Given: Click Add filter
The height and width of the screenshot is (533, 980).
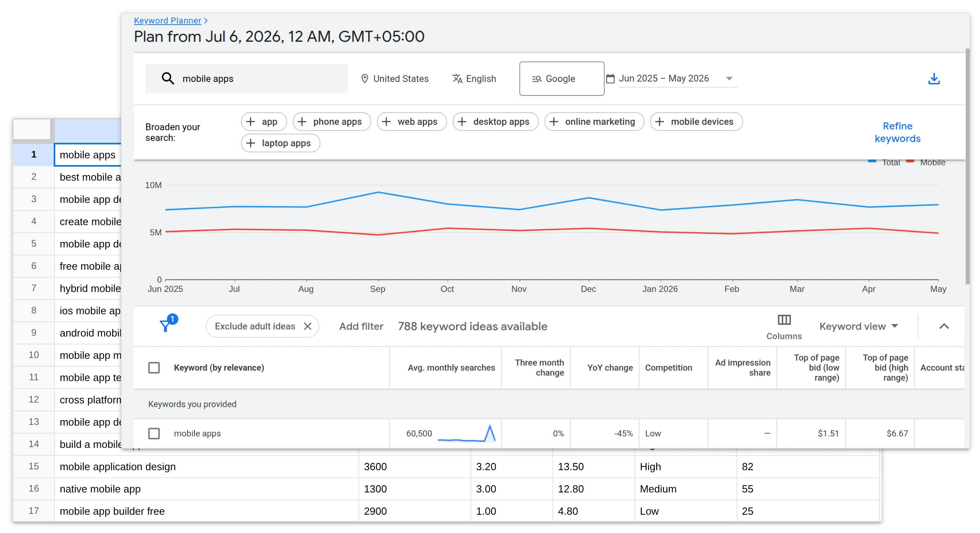Looking at the screenshot, I should click(361, 326).
